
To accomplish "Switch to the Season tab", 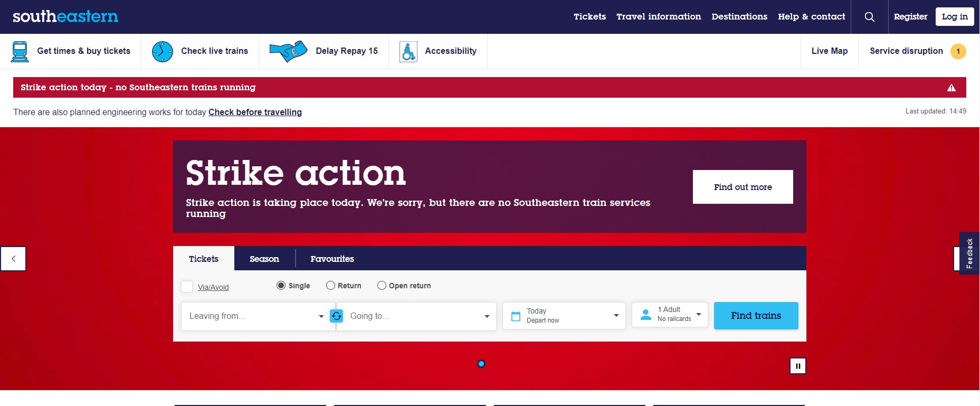I will click(x=264, y=259).
